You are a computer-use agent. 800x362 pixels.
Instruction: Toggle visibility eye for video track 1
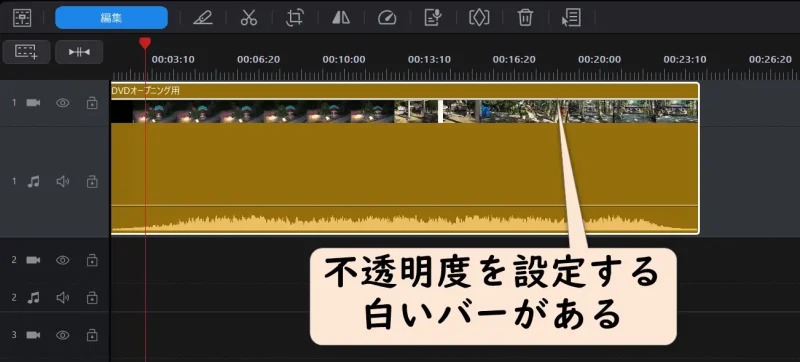pyautogui.click(x=62, y=103)
